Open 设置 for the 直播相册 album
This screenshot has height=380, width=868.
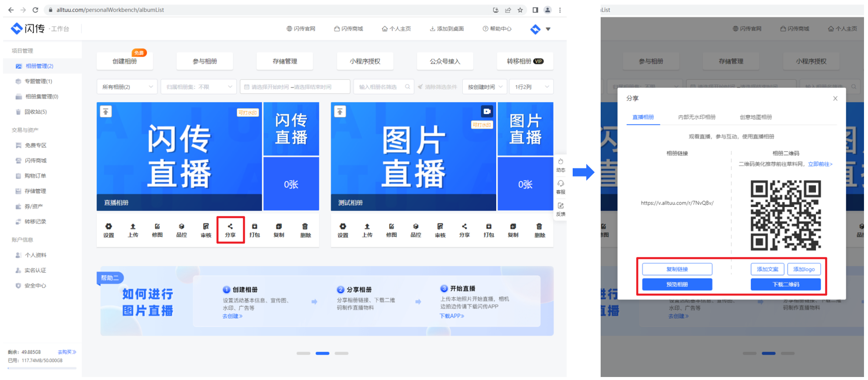click(108, 230)
